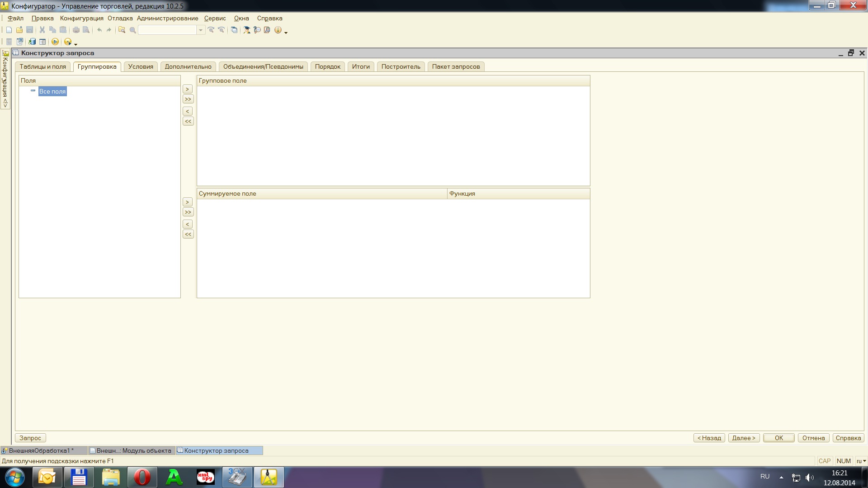The width and height of the screenshot is (868, 488).
Task: Click the Open file toolbar icon
Action: [x=19, y=30]
